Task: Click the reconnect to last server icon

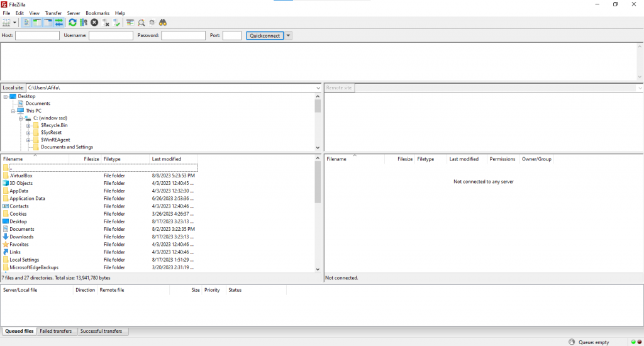Action: (x=116, y=23)
